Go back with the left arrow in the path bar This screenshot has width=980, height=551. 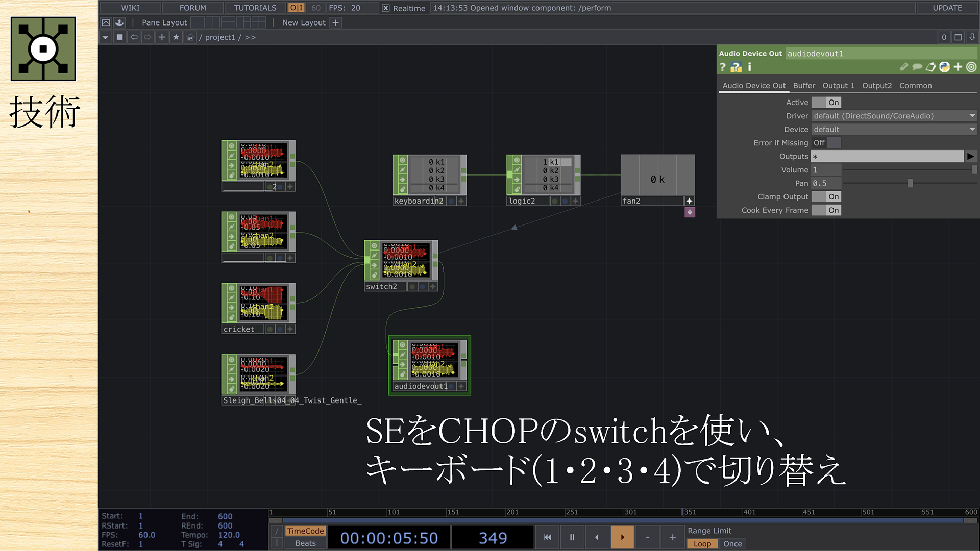[x=134, y=37]
